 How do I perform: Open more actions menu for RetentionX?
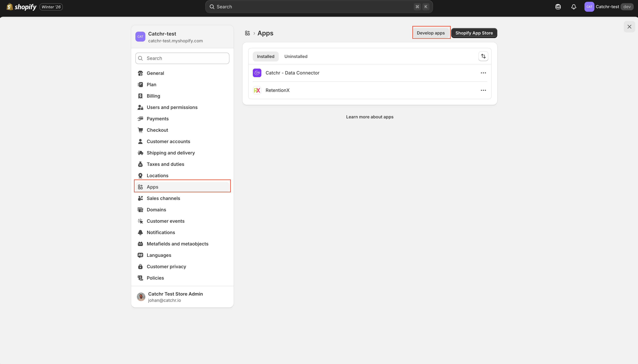tap(483, 90)
